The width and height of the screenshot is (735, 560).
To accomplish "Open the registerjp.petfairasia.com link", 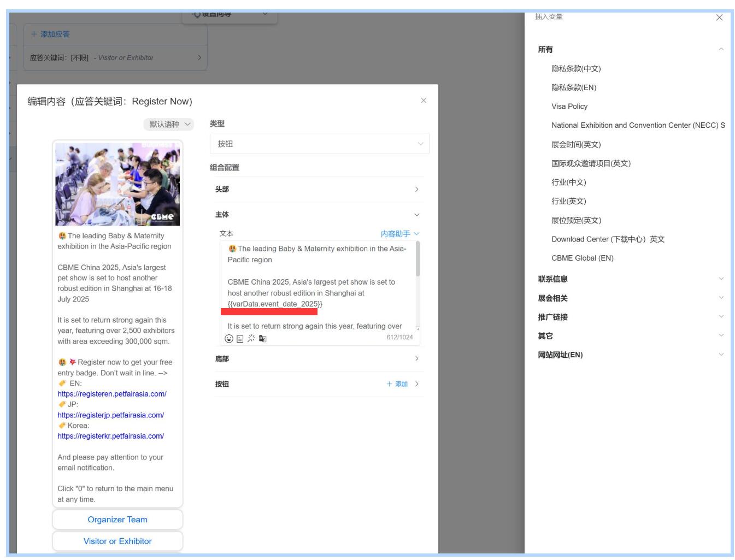I will 111,415.
